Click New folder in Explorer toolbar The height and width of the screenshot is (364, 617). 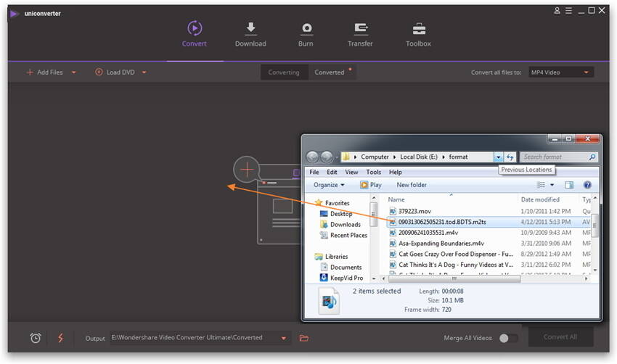click(x=412, y=185)
